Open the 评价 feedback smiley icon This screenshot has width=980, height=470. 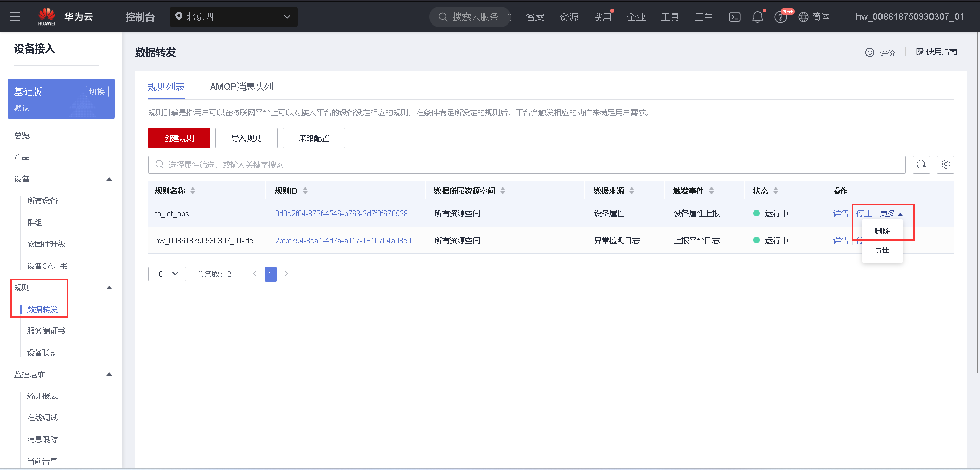869,52
